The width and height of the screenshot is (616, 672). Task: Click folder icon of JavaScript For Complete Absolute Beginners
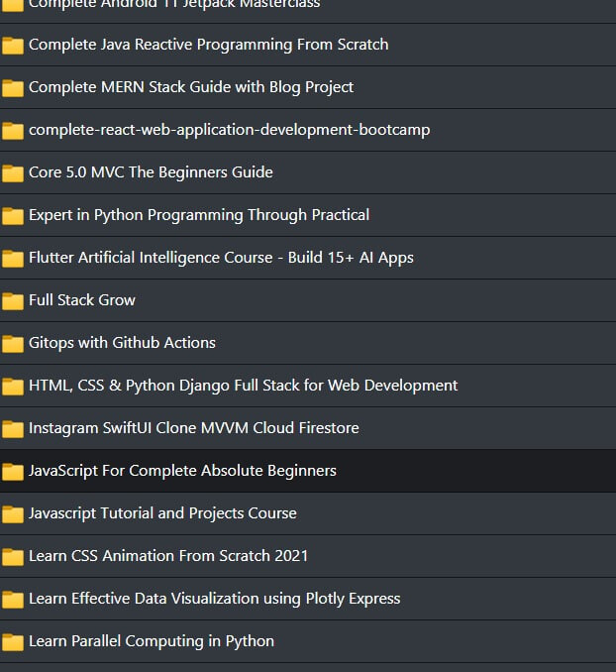click(x=13, y=472)
